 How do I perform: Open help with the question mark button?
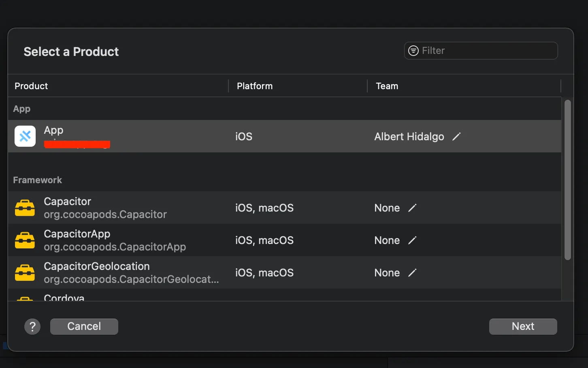tap(32, 326)
